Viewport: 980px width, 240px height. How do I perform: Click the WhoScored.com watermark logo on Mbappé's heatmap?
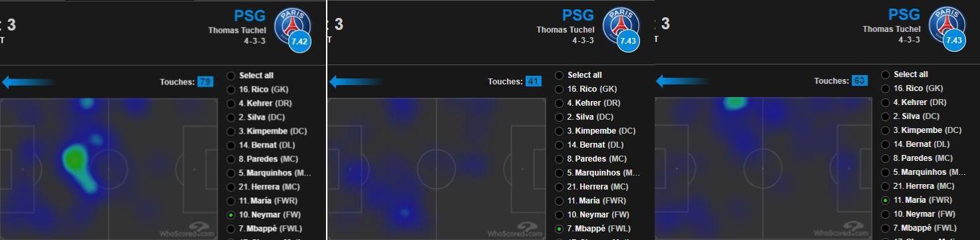(515, 230)
